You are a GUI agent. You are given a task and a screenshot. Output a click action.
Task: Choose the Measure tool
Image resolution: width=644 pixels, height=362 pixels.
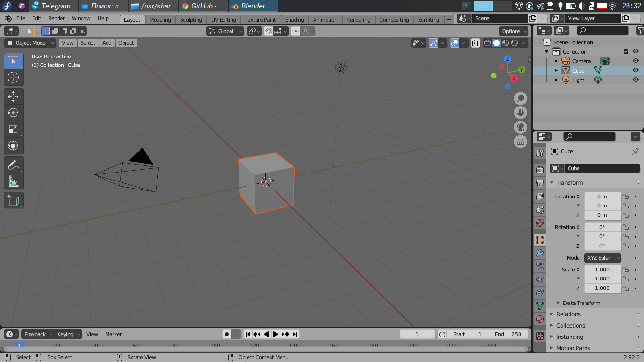point(14,181)
